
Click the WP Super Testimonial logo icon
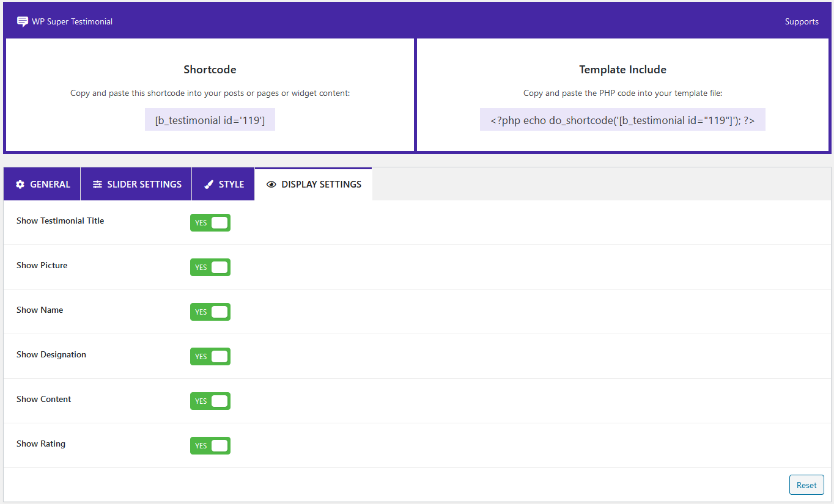[x=23, y=21]
